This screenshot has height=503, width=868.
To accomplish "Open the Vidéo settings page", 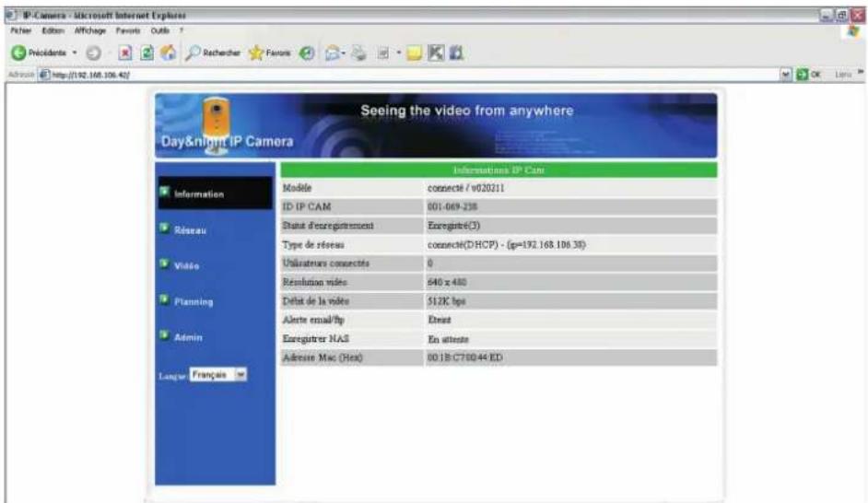I will coord(186,266).
